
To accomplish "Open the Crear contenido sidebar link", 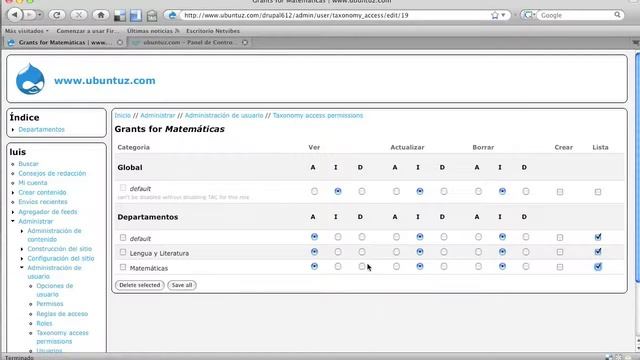I will 42,192.
